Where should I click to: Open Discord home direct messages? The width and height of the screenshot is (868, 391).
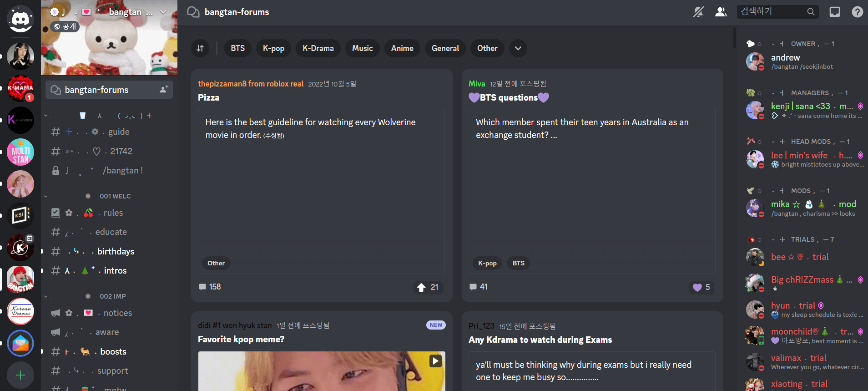coord(20,19)
